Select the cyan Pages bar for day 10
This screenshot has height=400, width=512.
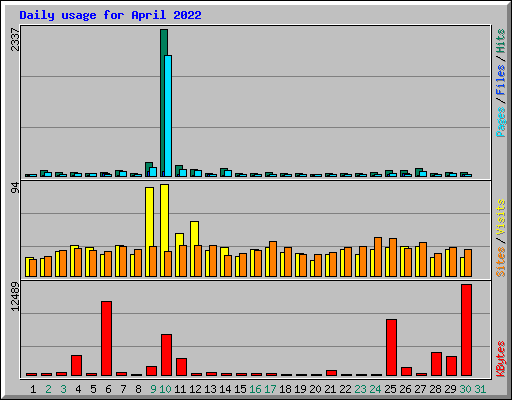tap(168, 116)
